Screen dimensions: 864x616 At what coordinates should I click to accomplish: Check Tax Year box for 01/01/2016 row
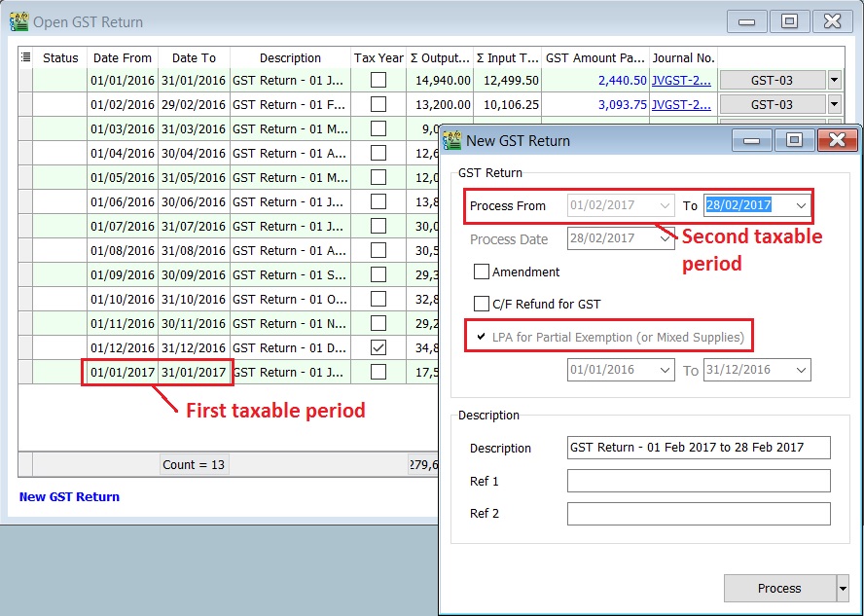(x=378, y=80)
